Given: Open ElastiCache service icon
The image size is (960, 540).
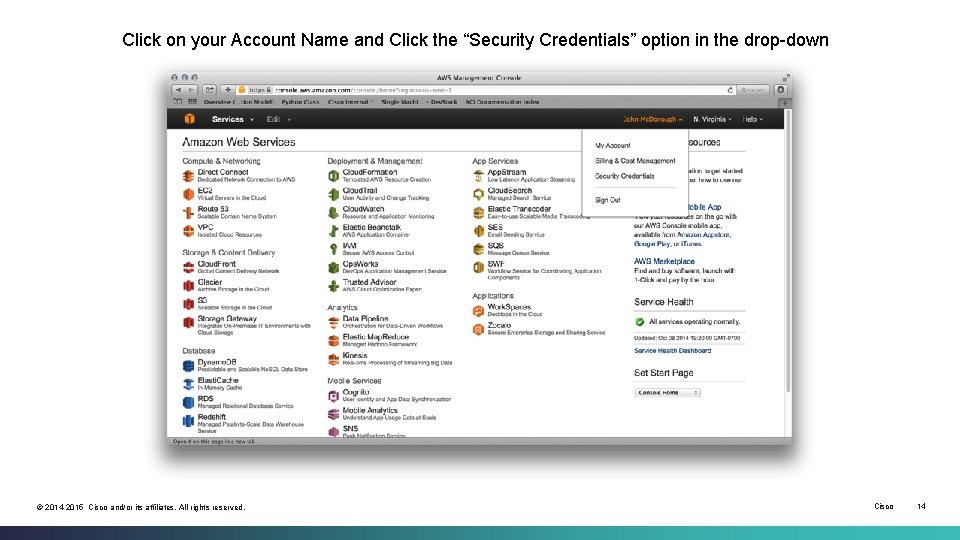Looking at the screenshot, I should [x=189, y=384].
